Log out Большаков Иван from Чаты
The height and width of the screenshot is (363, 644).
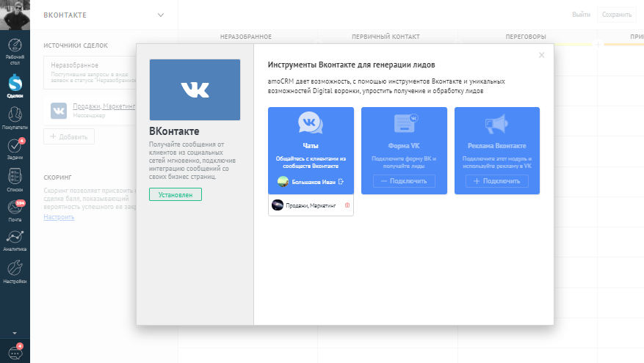[341, 181]
